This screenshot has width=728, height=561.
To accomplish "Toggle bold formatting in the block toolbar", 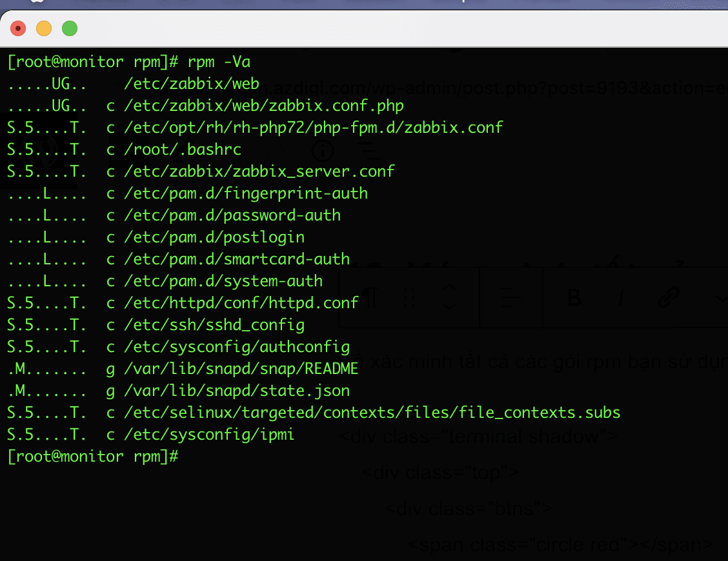I will pos(574,298).
